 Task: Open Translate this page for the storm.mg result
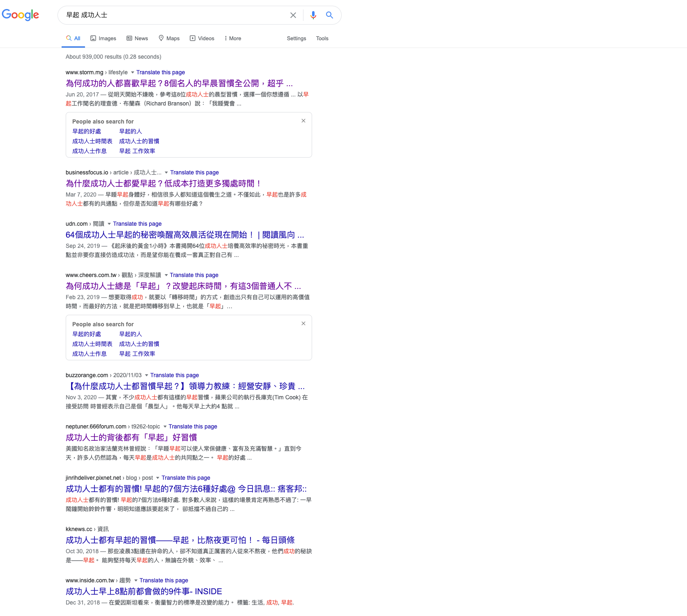161,72
